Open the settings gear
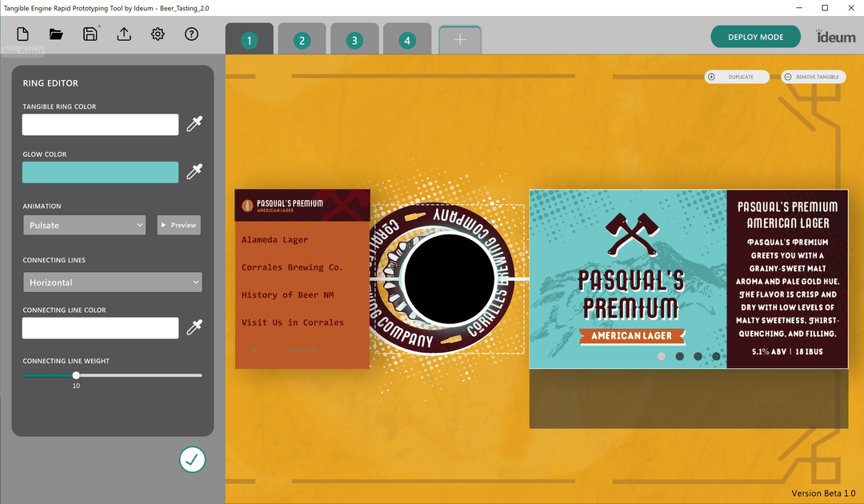This screenshot has height=504, width=864. pos(157,34)
